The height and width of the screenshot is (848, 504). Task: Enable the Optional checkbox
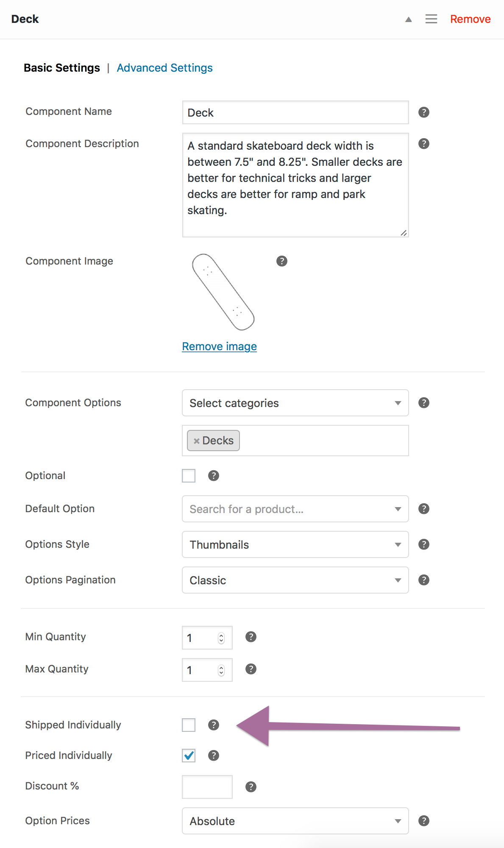point(189,476)
